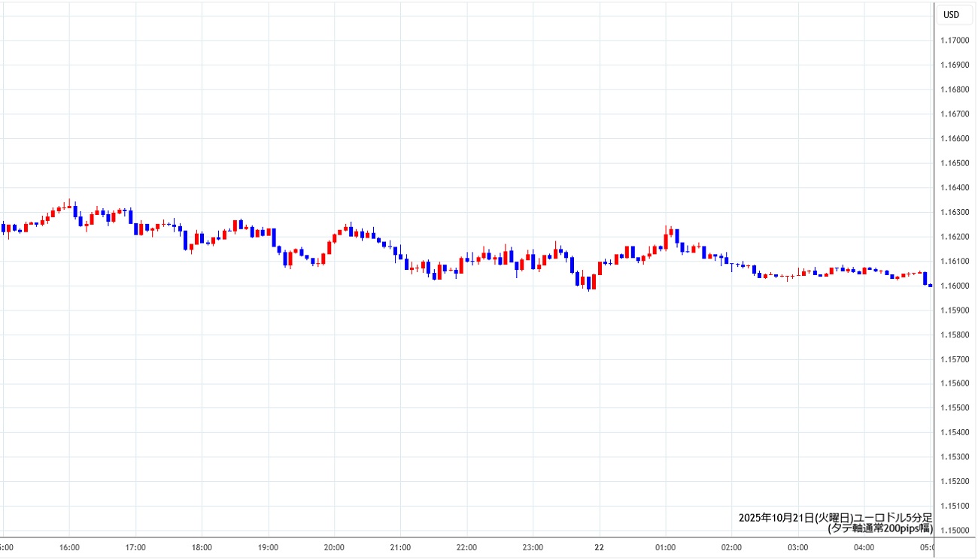Select the 1.16300 price axis label
978x560 pixels.
pos(955,213)
